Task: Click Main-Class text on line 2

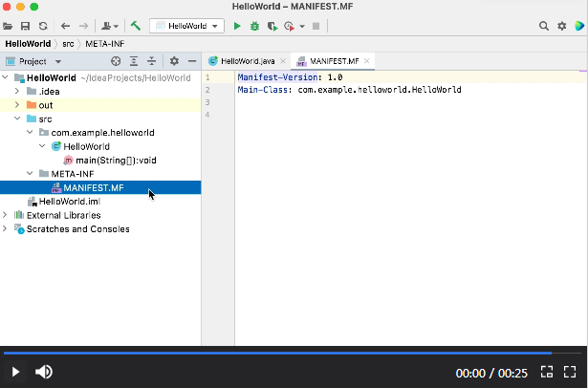Action: click(263, 90)
